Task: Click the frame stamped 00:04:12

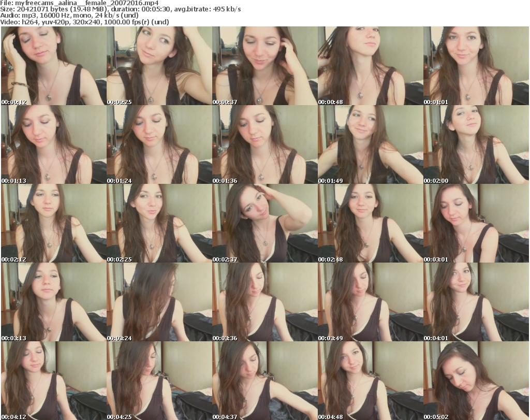Action: 53,381
